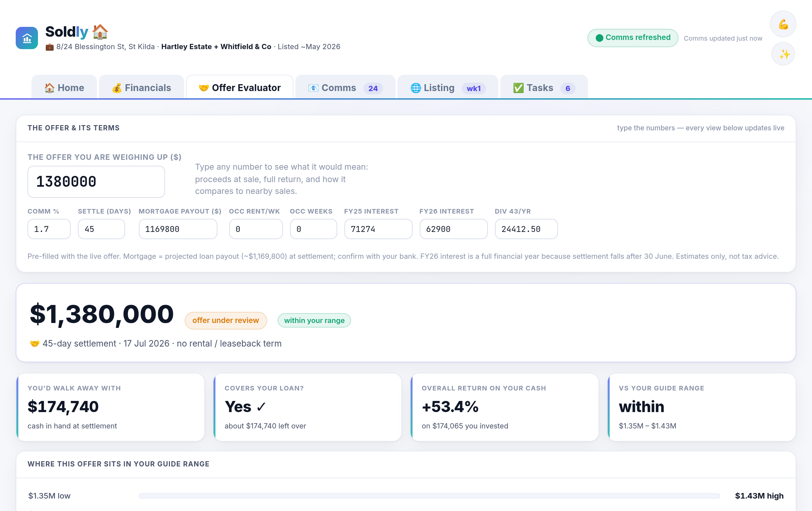The width and height of the screenshot is (812, 511).
Task: Click the green dot in Comms refreshed
Action: point(599,38)
